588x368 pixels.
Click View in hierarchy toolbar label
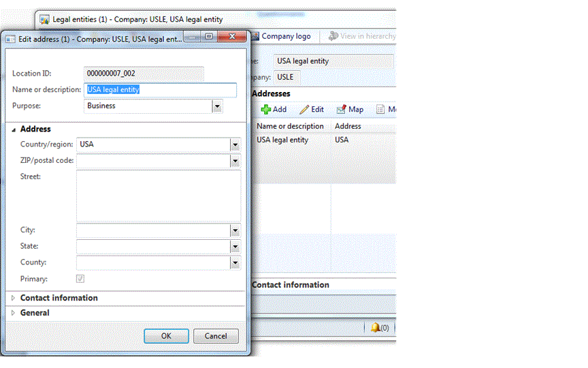click(x=368, y=36)
